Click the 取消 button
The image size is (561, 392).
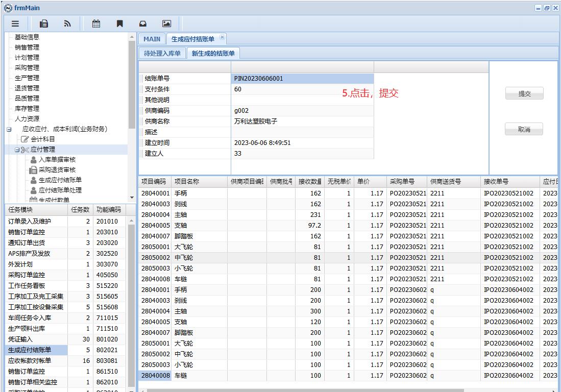click(x=524, y=130)
